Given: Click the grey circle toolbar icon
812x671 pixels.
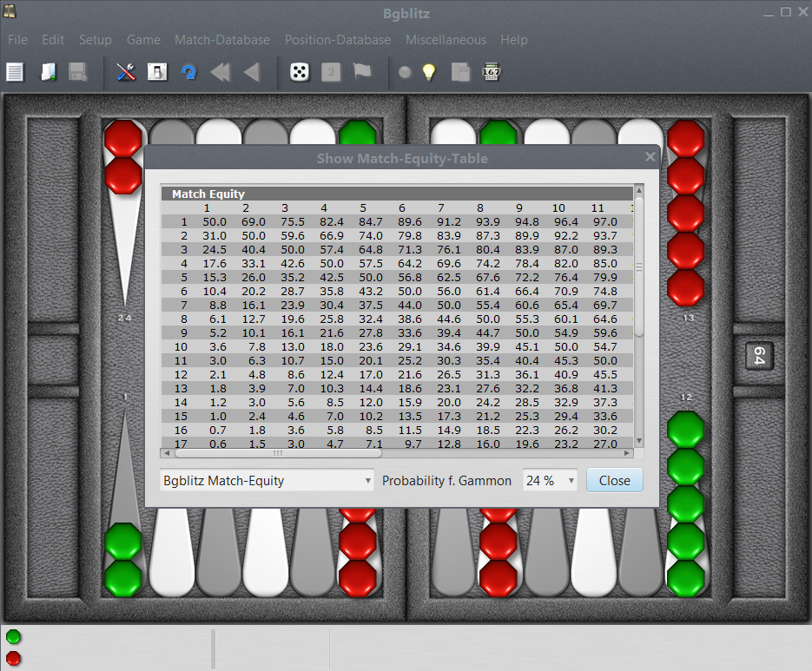Looking at the screenshot, I should [405, 73].
